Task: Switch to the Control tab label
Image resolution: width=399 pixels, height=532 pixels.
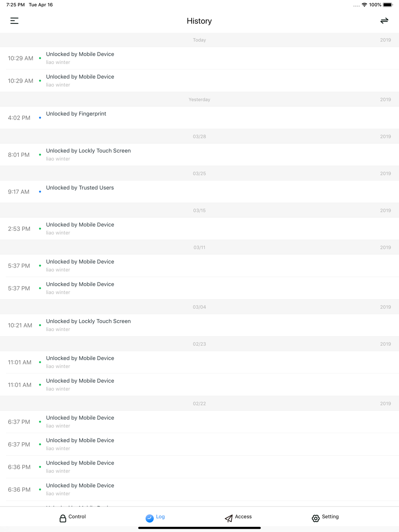Action: tap(77, 516)
